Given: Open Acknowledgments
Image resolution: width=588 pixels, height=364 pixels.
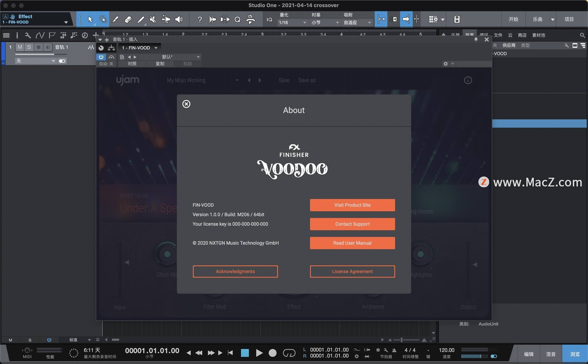Looking at the screenshot, I should pyautogui.click(x=235, y=271).
